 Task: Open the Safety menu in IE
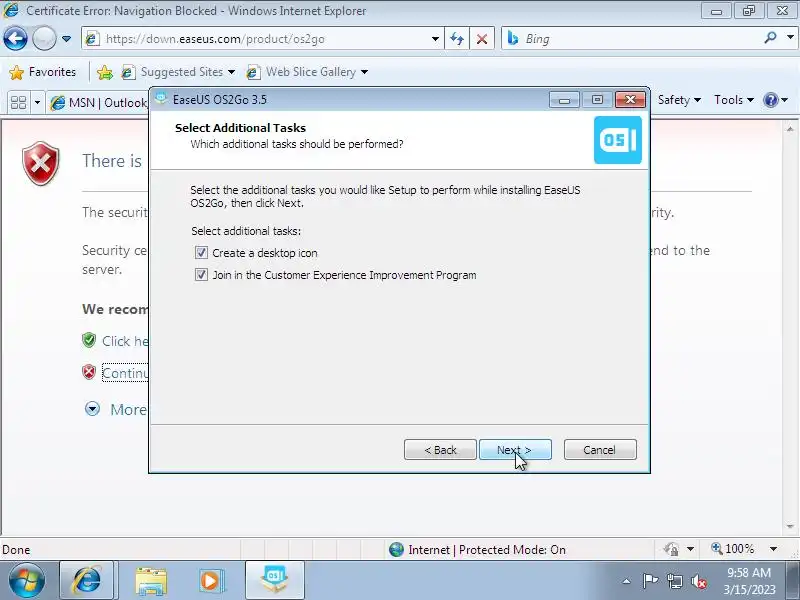(x=679, y=100)
